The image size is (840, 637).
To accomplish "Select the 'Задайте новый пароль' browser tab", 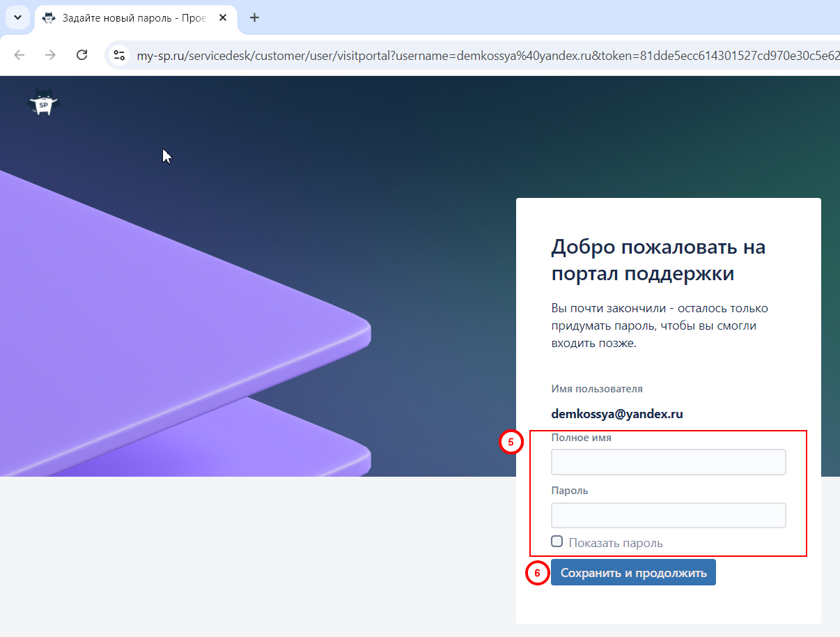I will click(135, 18).
